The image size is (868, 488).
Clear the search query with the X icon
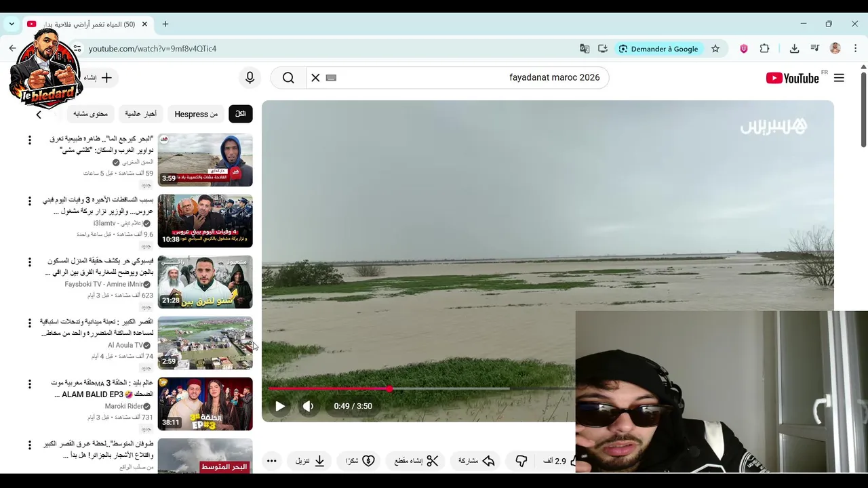[315, 78]
